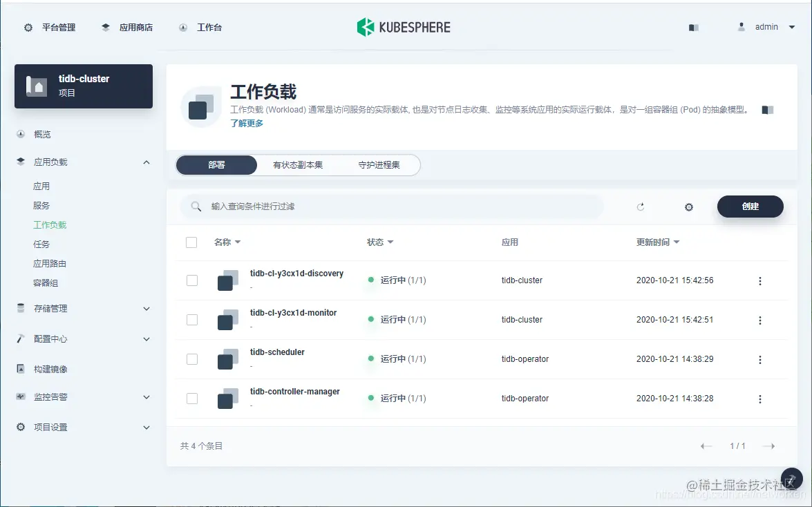Open 服务 in sidebar

tap(41, 206)
